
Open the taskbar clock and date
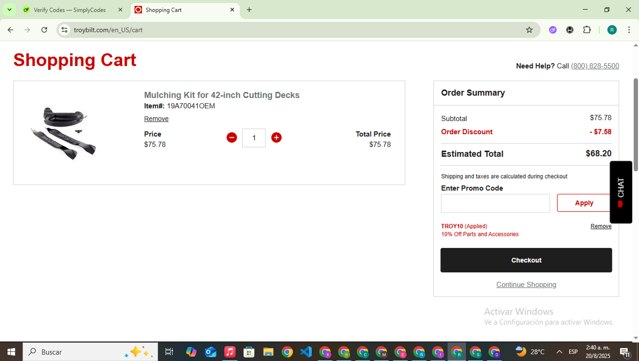(x=598, y=352)
